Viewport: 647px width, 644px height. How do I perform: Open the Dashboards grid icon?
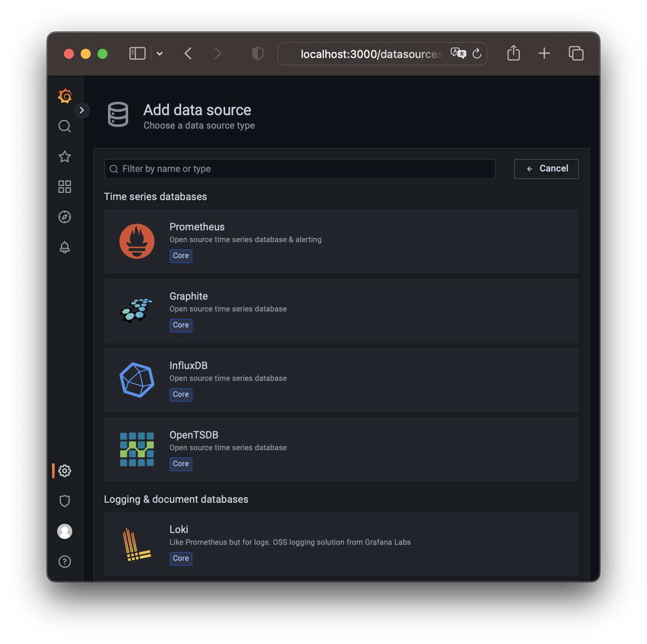tap(65, 187)
